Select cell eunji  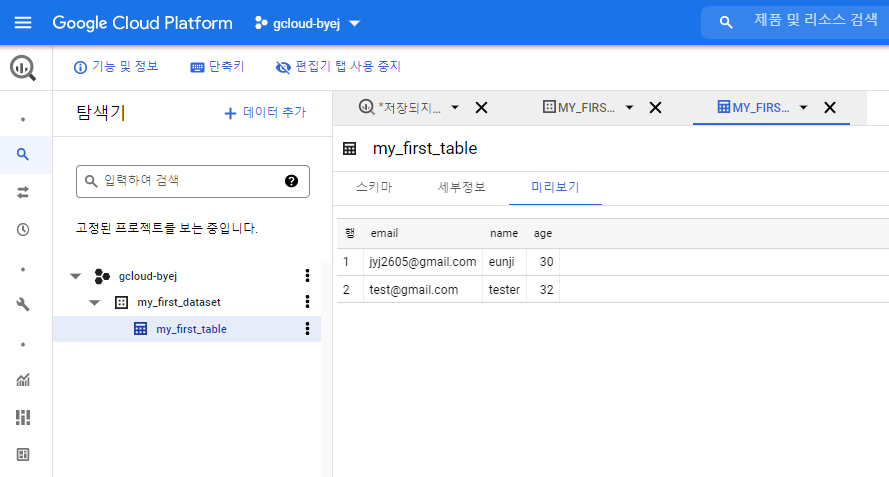504,261
